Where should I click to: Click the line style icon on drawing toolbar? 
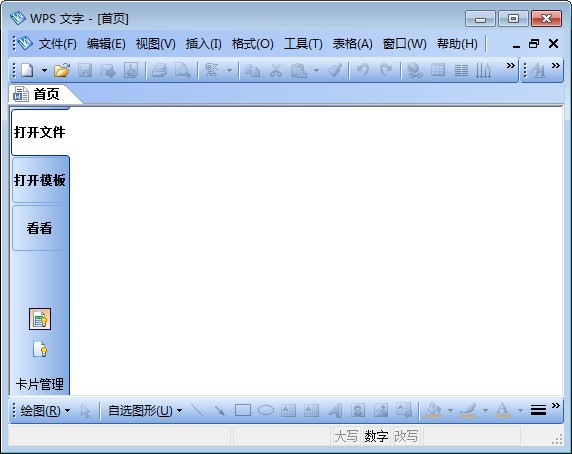click(538, 410)
